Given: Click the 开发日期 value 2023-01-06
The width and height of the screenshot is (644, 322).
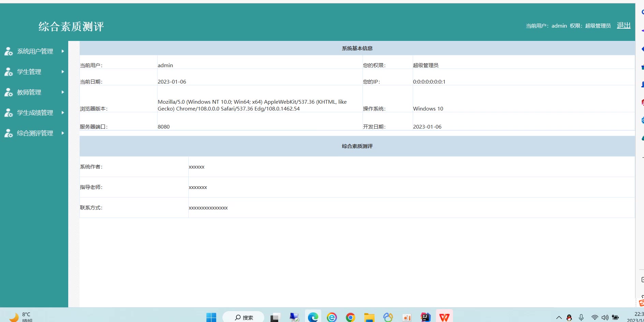Looking at the screenshot, I should (427, 127).
